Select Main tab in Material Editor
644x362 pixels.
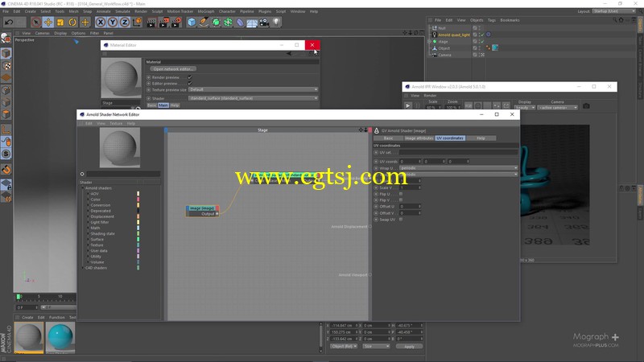point(163,105)
